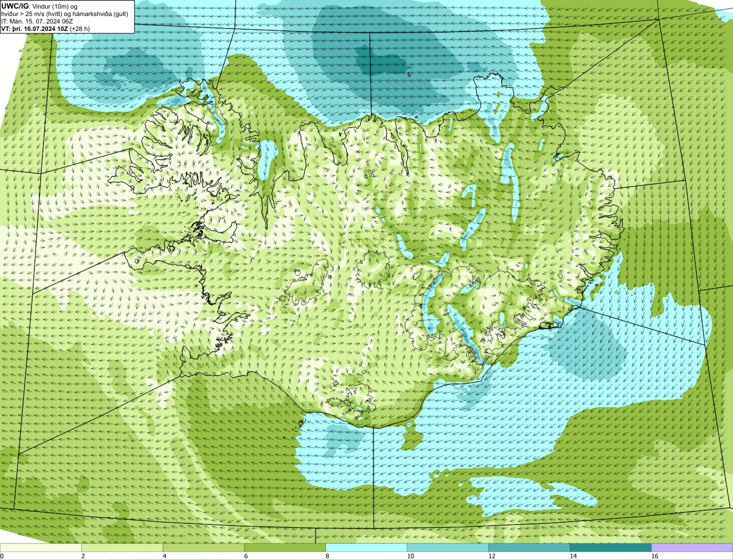
Task: Click the 14–16 m/s dark teal legend segment
Action: [611, 547]
